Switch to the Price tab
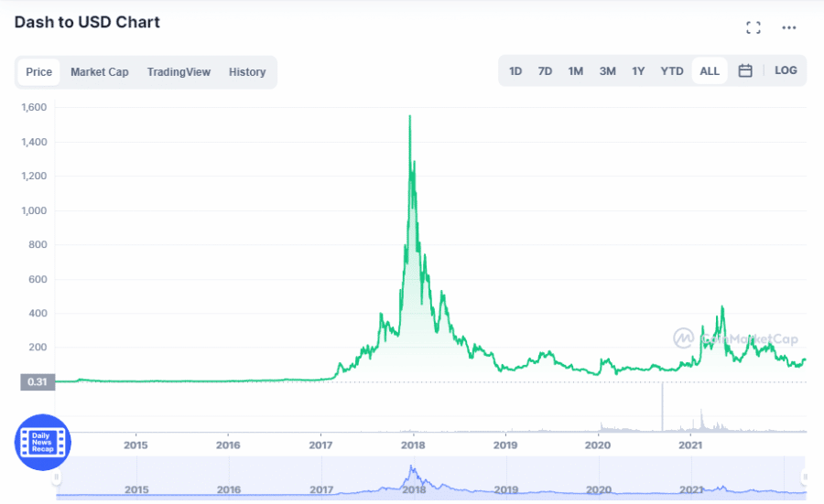Image resolution: width=824 pixels, height=504 pixels. pos(39,72)
